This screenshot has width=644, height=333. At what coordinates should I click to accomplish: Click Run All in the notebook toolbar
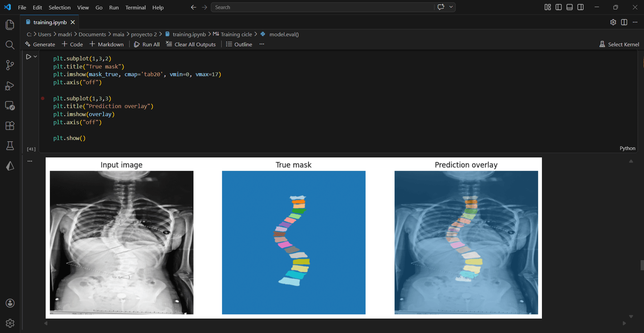147,44
